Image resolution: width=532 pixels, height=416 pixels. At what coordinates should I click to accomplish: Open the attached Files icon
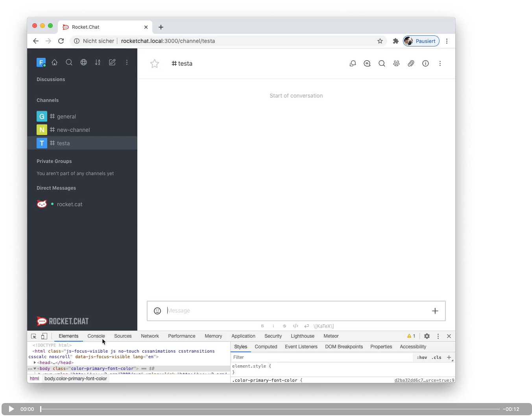(411, 63)
